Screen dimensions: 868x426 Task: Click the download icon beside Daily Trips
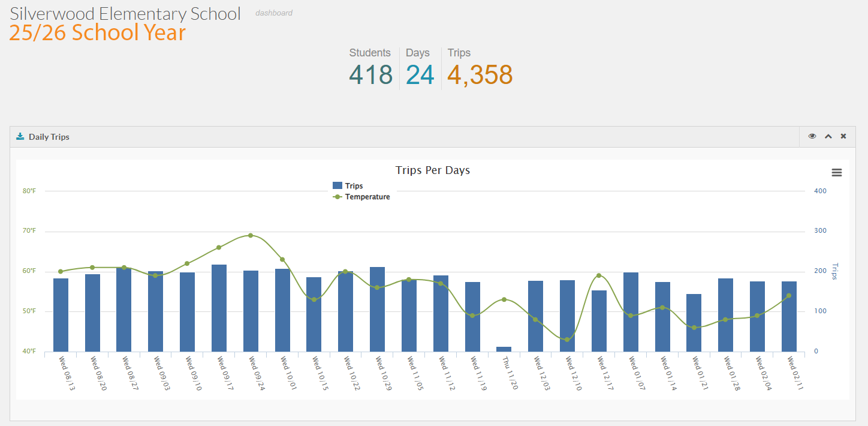[x=20, y=137]
